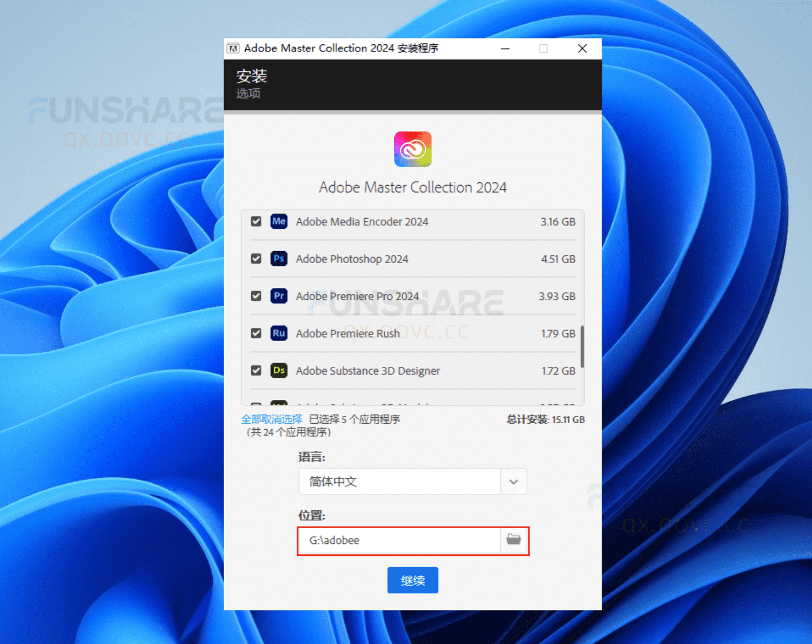
Task: Click the installer icon in the title bar
Action: tap(233, 48)
